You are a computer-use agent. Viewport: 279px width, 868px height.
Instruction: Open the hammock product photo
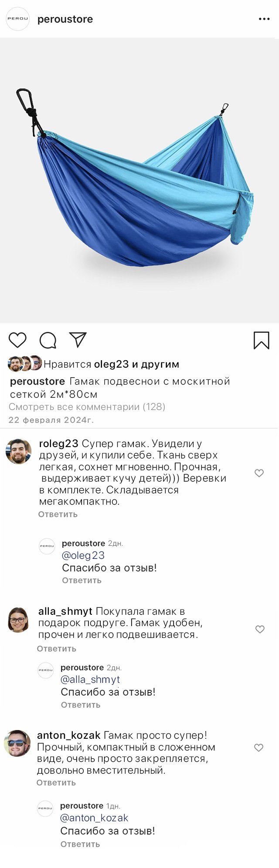(x=139, y=180)
